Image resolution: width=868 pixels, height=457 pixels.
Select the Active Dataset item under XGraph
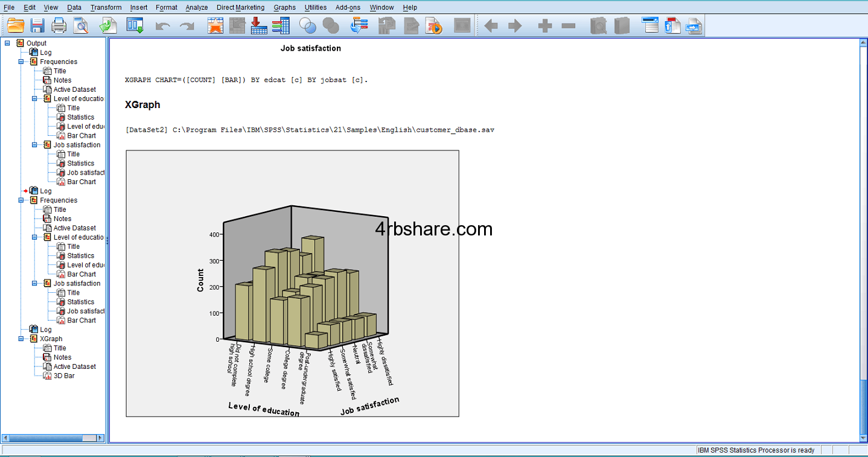click(74, 366)
